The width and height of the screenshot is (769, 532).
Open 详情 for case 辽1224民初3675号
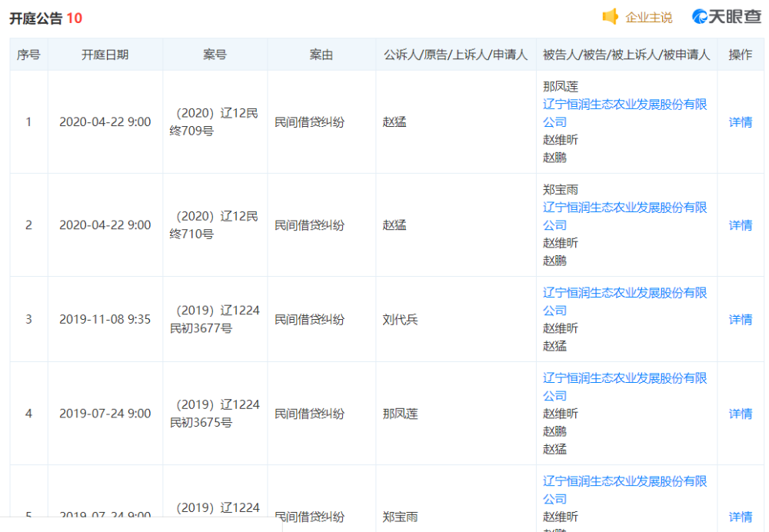coord(740,414)
